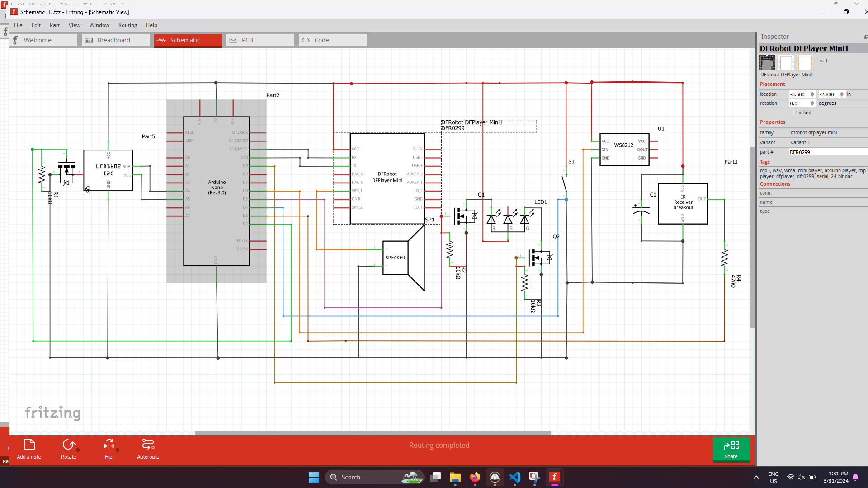Select the RGB LED1 symbol

point(508,220)
